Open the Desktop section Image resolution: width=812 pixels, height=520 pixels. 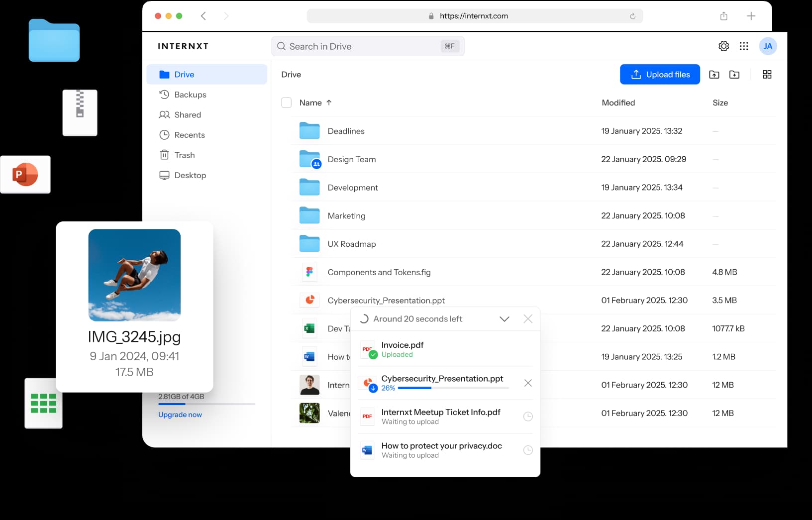190,175
